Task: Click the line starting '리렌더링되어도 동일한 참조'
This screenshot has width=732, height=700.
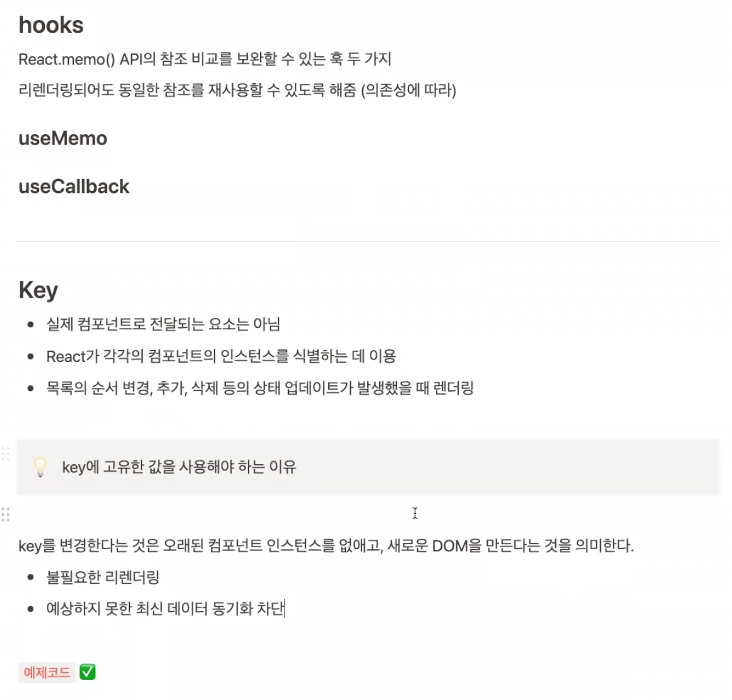Action: click(x=237, y=90)
